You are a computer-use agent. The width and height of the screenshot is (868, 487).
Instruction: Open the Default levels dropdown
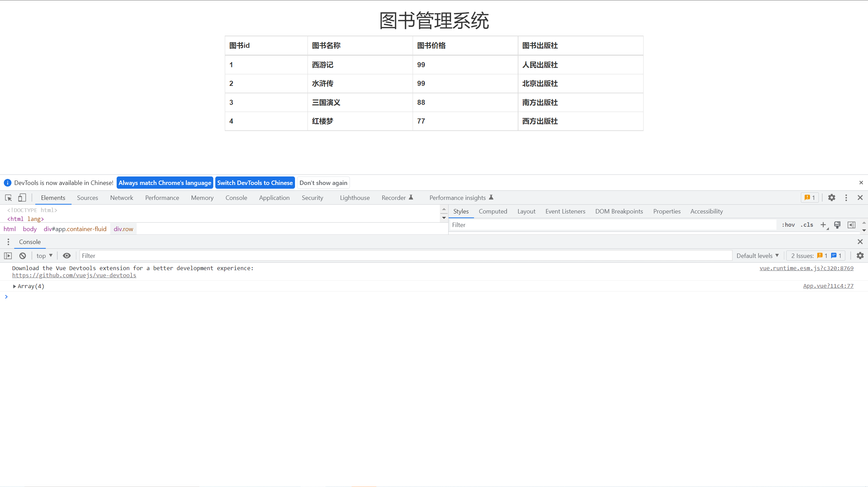757,256
